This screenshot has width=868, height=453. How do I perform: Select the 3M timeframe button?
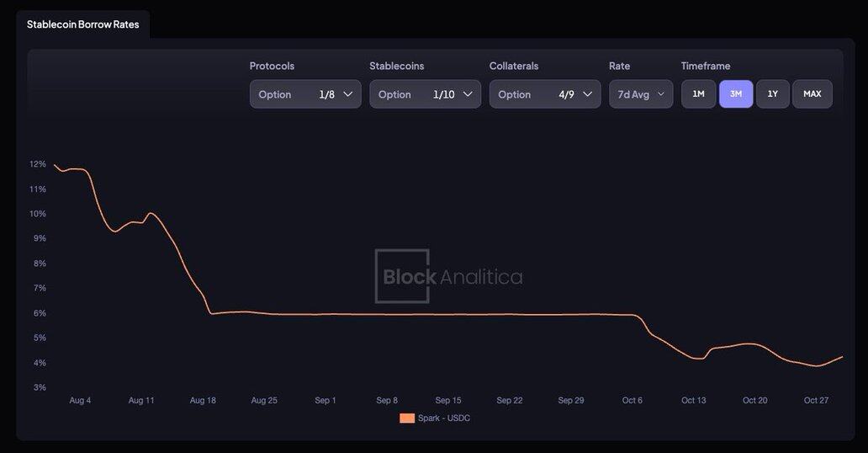[x=736, y=94]
